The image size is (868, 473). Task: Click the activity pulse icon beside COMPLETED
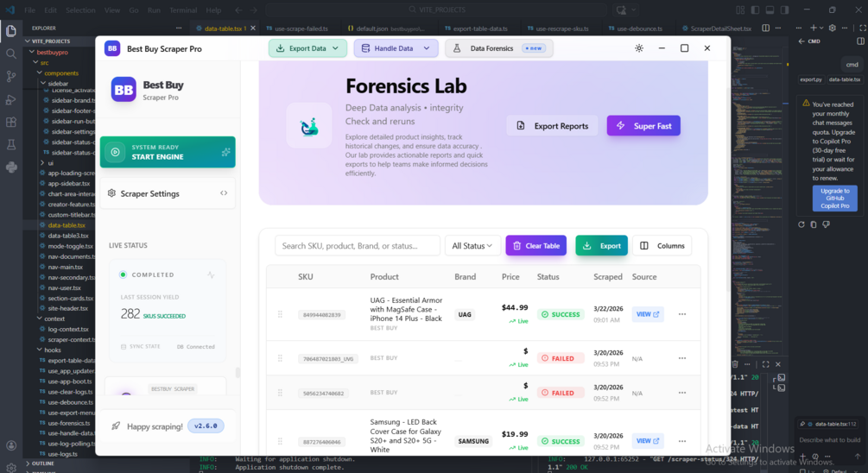point(211,274)
